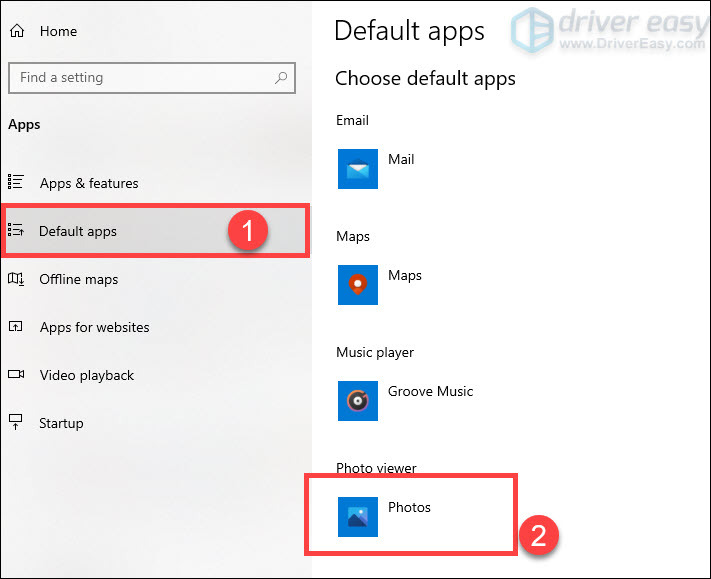Click the Apps section heading
This screenshot has width=711, height=579.
coord(24,125)
